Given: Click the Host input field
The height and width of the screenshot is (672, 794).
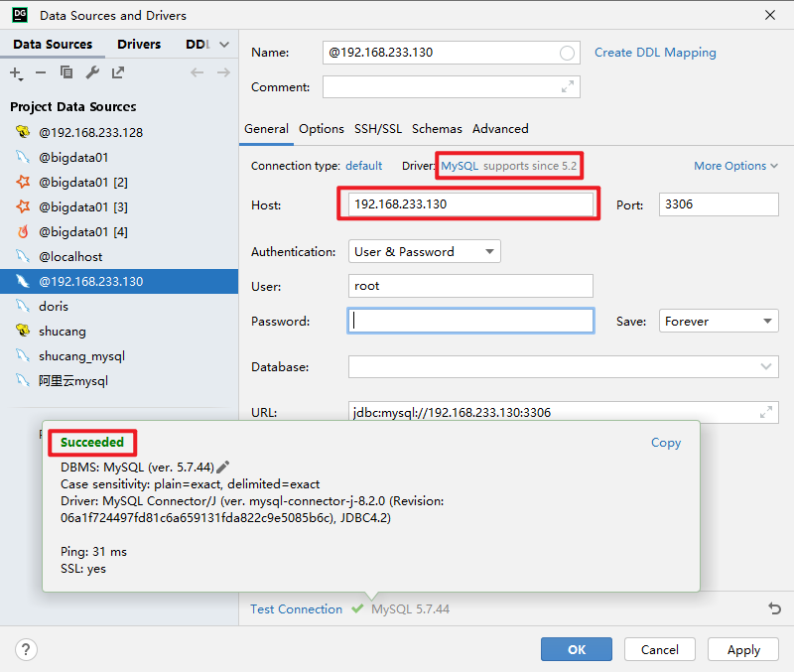Looking at the screenshot, I should coord(470,204).
